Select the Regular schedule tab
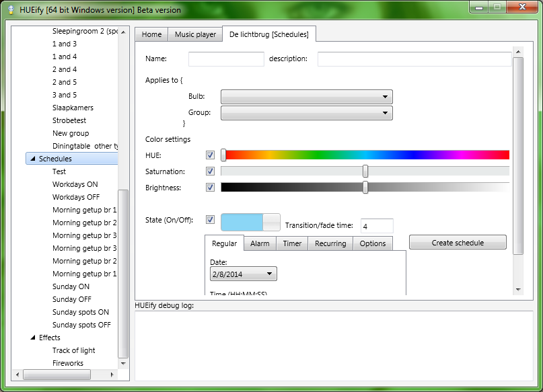This screenshot has height=392, width=543. pyautogui.click(x=225, y=243)
